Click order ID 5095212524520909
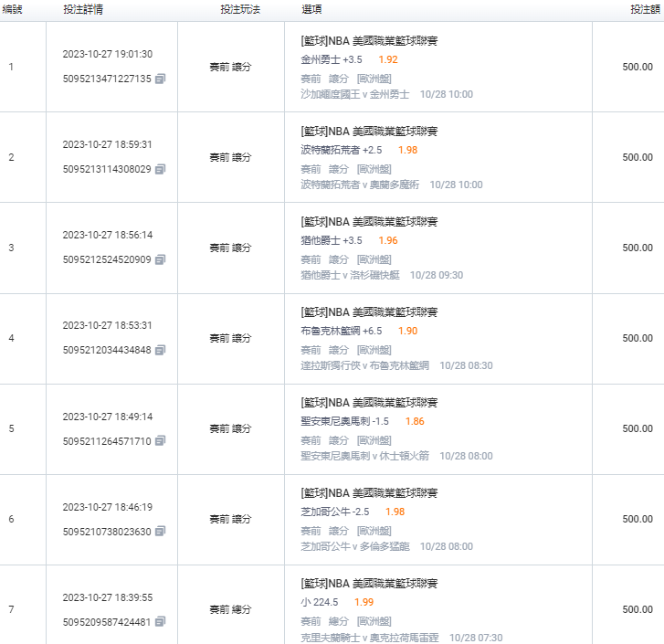Image resolution: width=664 pixels, height=644 pixels. [107, 259]
